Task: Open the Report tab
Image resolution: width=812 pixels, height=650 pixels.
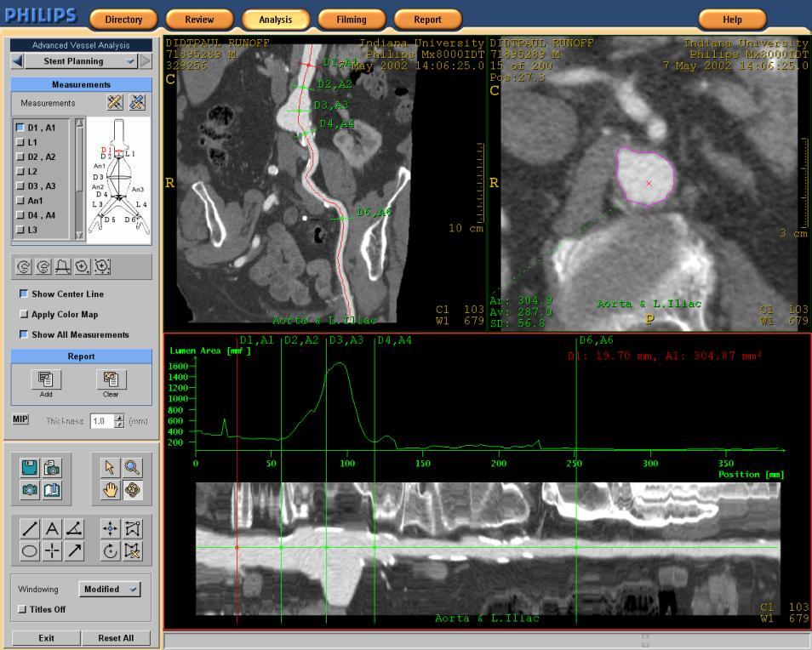Action: point(428,20)
